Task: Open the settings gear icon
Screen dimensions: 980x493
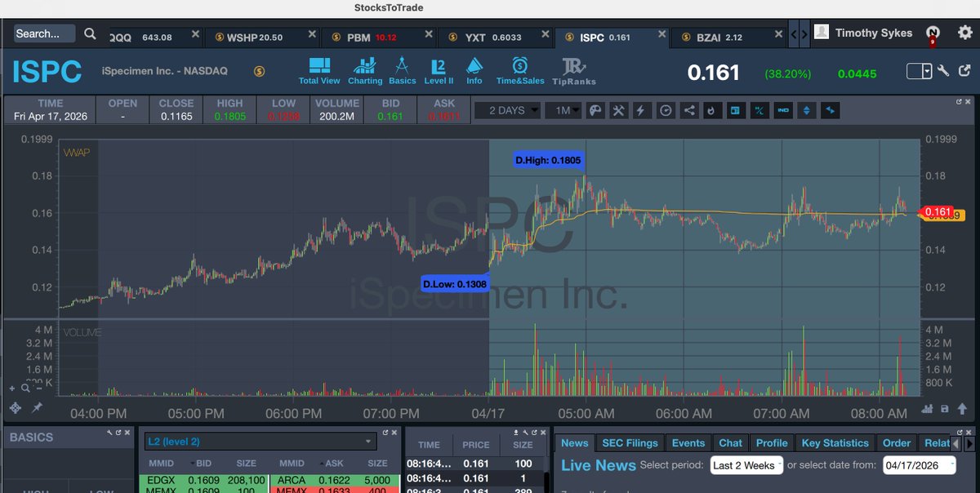Action: pos(964,33)
